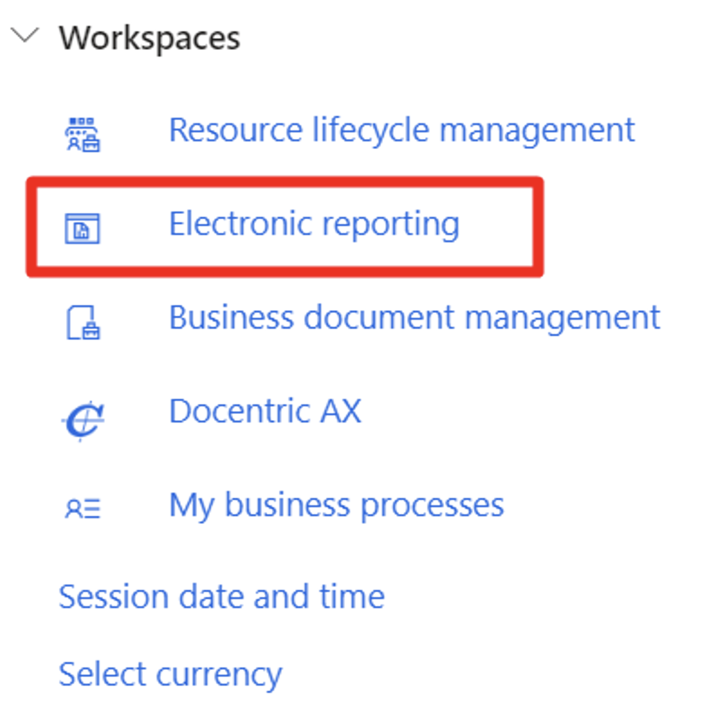Open the Select currency option
The height and width of the screenshot is (728, 711).
(170, 675)
